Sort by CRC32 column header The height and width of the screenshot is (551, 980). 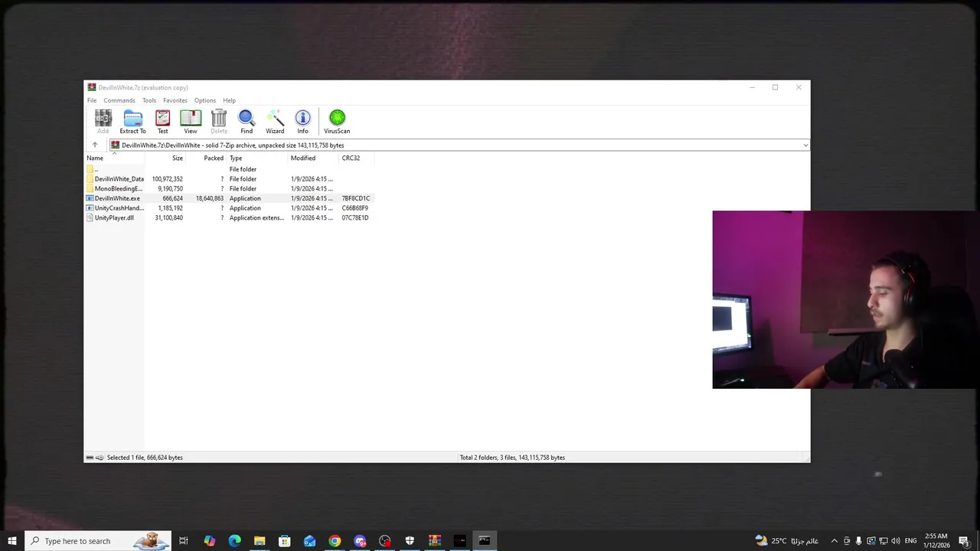(355, 158)
